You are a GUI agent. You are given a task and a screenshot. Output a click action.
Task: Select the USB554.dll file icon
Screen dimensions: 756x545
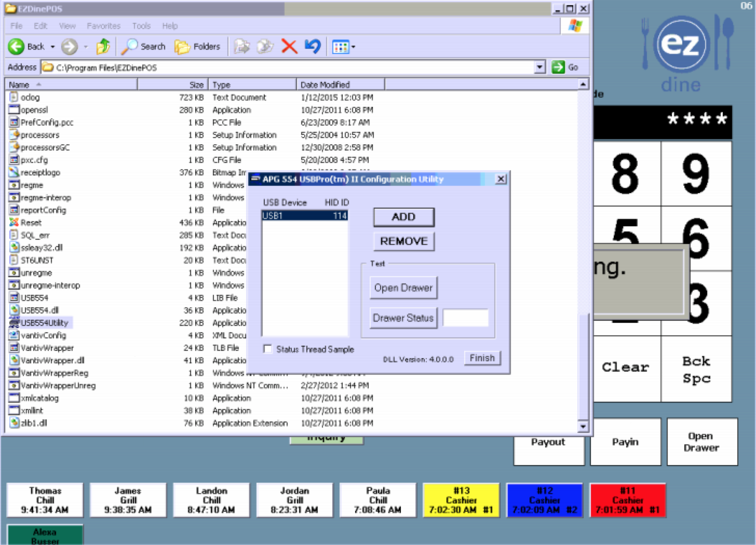point(14,310)
